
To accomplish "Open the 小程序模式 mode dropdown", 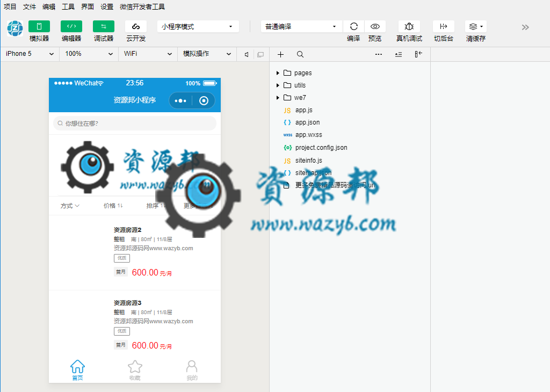I will click(198, 27).
